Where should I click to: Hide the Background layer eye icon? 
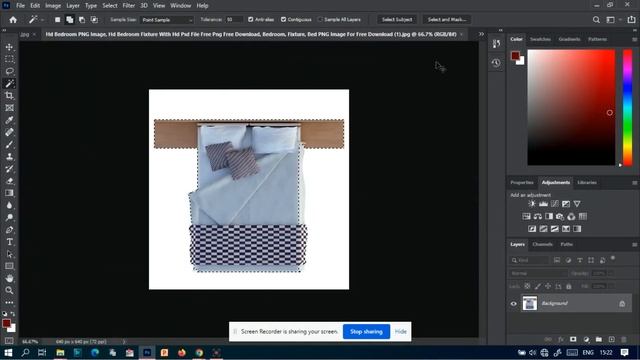(513, 304)
